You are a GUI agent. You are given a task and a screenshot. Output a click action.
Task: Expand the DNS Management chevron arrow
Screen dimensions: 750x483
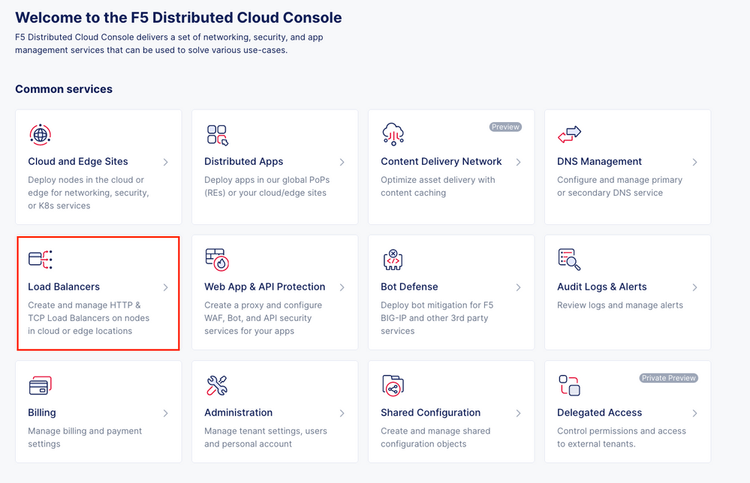pyautogui.click(x=694, y=162)
